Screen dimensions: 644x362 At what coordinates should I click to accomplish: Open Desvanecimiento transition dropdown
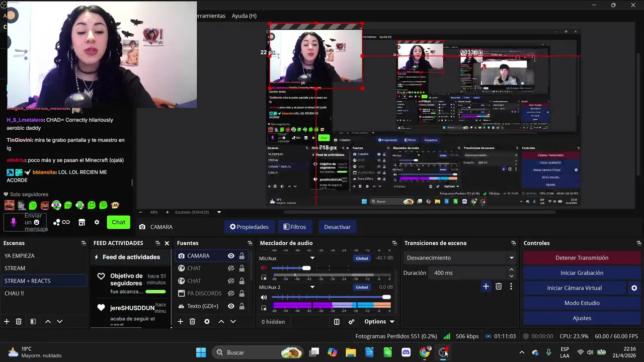[x=460, y=258]
